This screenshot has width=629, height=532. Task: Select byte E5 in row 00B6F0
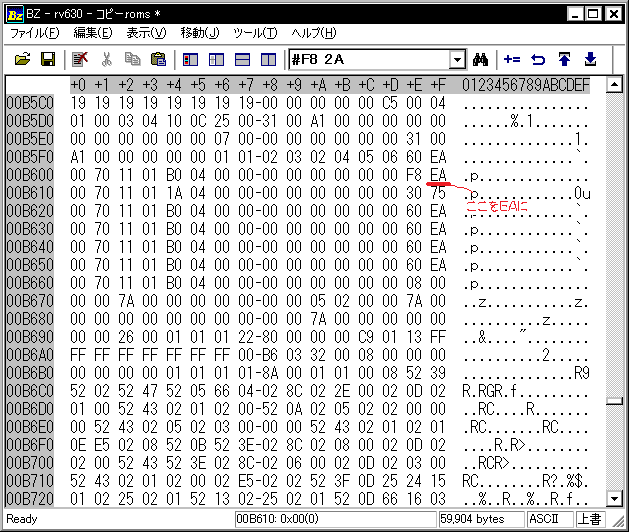[102, 445]
